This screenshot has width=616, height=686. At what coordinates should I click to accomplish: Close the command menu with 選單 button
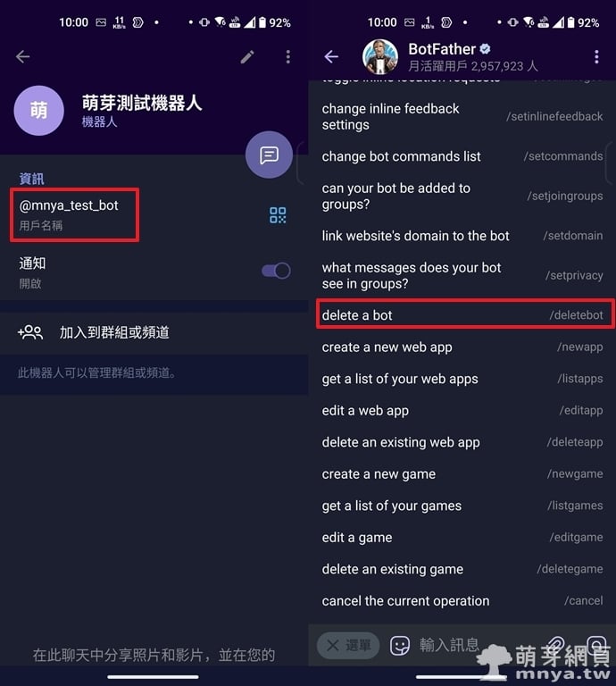point(348,645)
